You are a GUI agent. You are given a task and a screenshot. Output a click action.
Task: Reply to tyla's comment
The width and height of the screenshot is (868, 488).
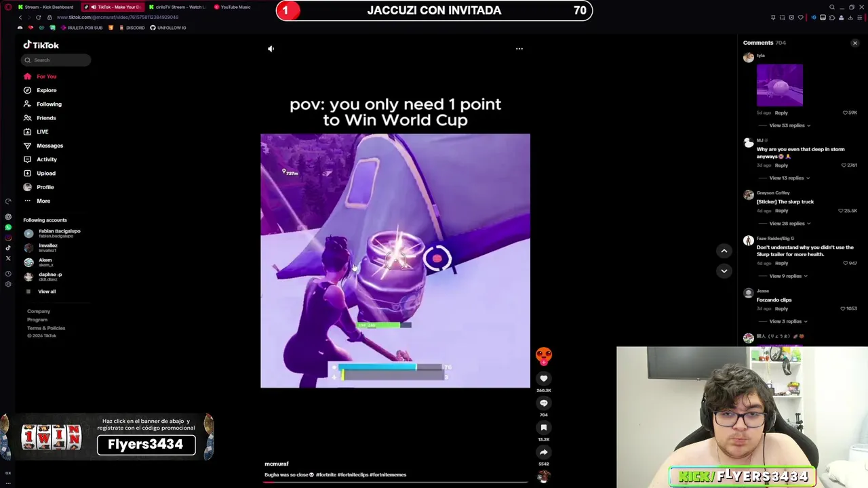click(x=781, y=113)
